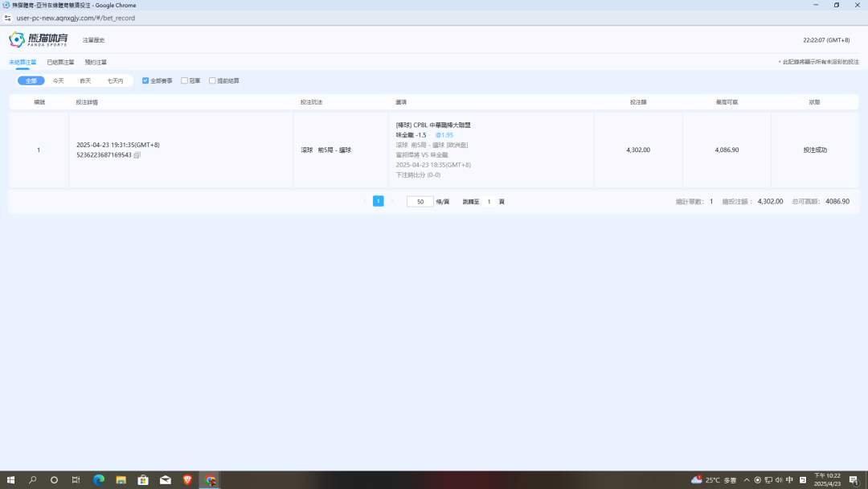Launch Microsoft Store from the taskbar
This screenshot has height=489, width=868.
(143, 480)
